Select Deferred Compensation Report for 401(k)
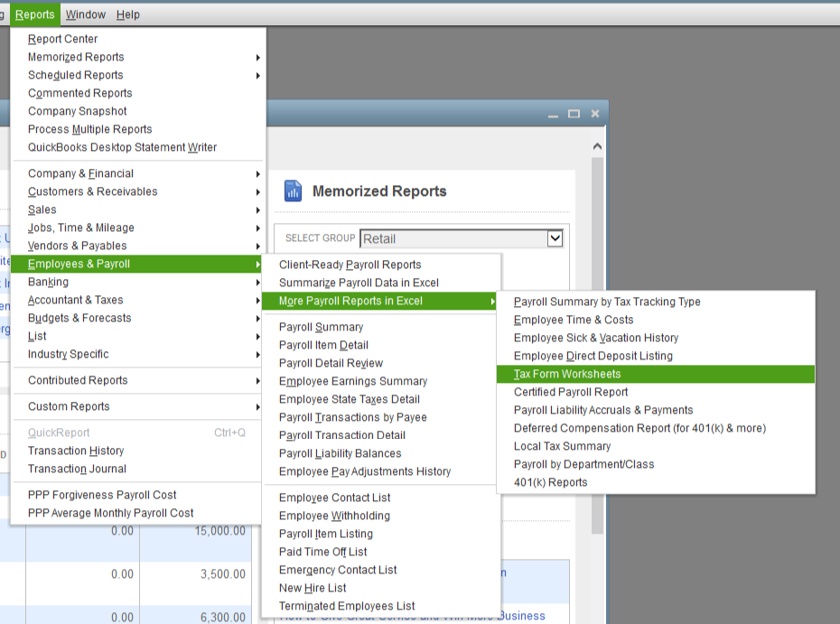Screen dimensions: 840x624 656,429
